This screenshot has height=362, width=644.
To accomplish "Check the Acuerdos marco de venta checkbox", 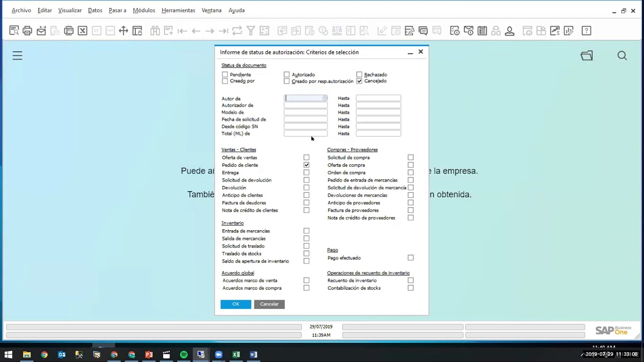I will pos(306,280).
